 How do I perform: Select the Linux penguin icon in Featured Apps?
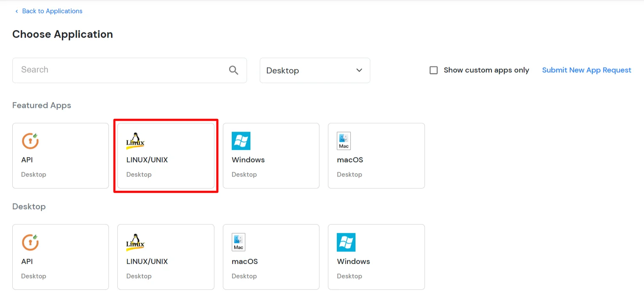[136, 141]
